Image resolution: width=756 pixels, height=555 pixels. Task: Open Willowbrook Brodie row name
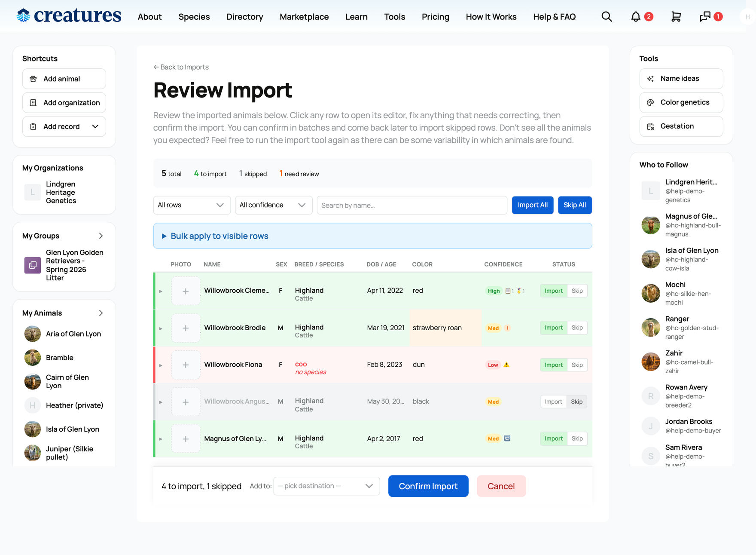coord(235,328)
